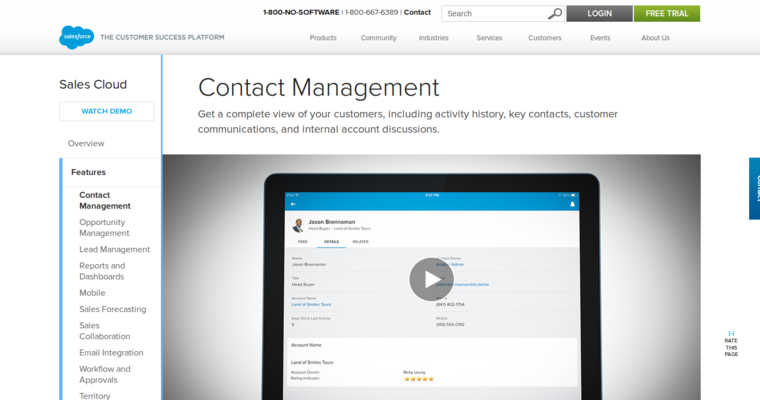
Task: Select Overview in the sidebar
Action: tap(86, 143)
